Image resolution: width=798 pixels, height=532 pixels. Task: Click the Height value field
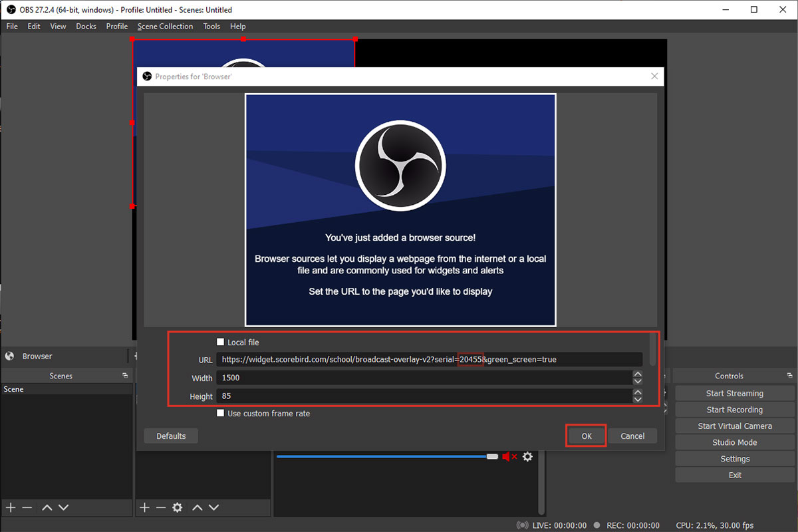424,396
